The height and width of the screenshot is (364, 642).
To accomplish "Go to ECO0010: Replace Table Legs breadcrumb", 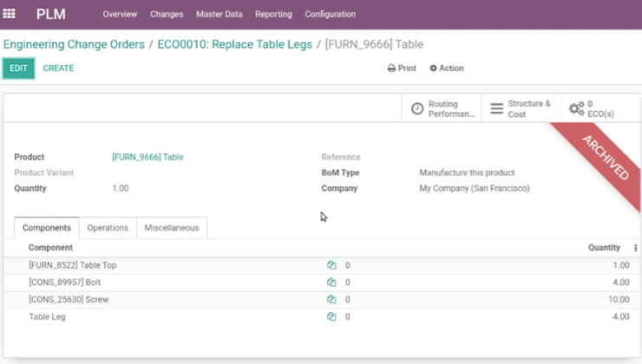I will [234, 44].
